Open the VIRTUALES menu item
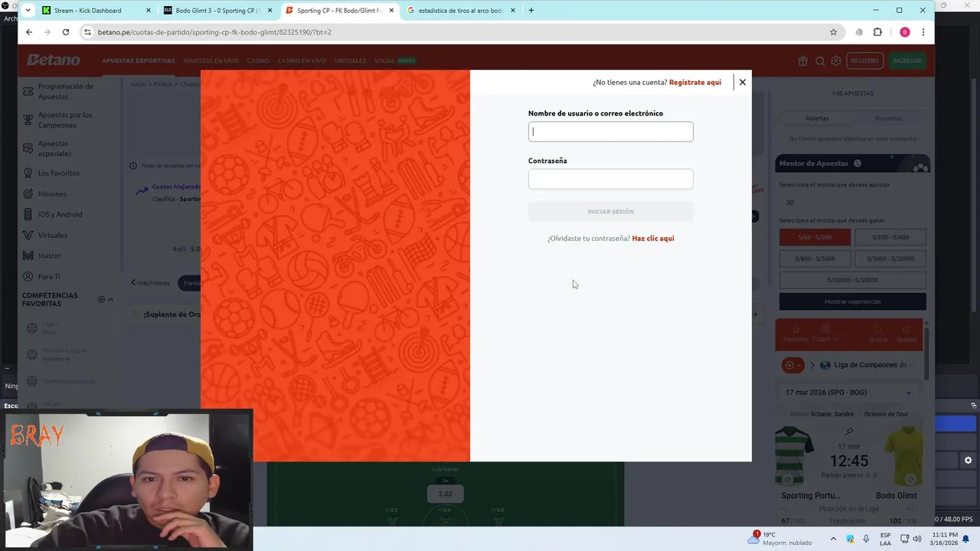 (350, 60)
